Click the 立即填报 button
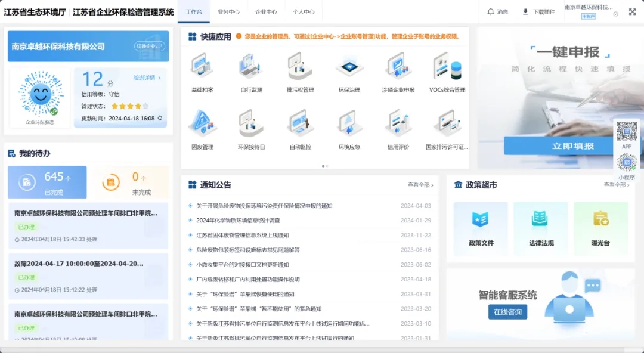Image resolution: width=644 pixels, height=353 pixels. 572,146
